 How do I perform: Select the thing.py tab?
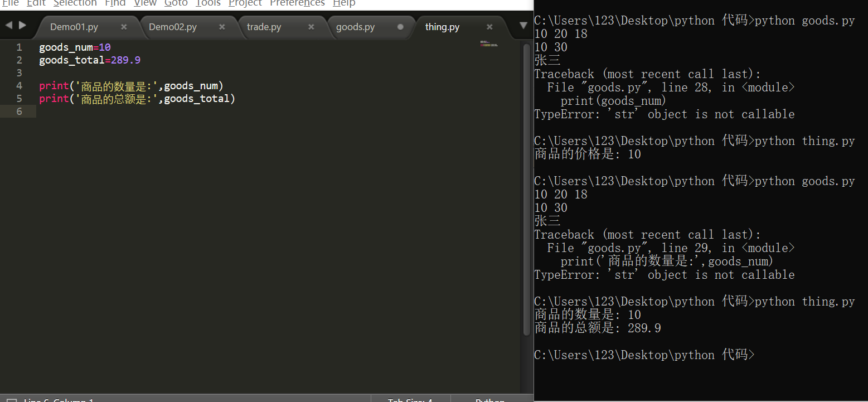[443, 27]
